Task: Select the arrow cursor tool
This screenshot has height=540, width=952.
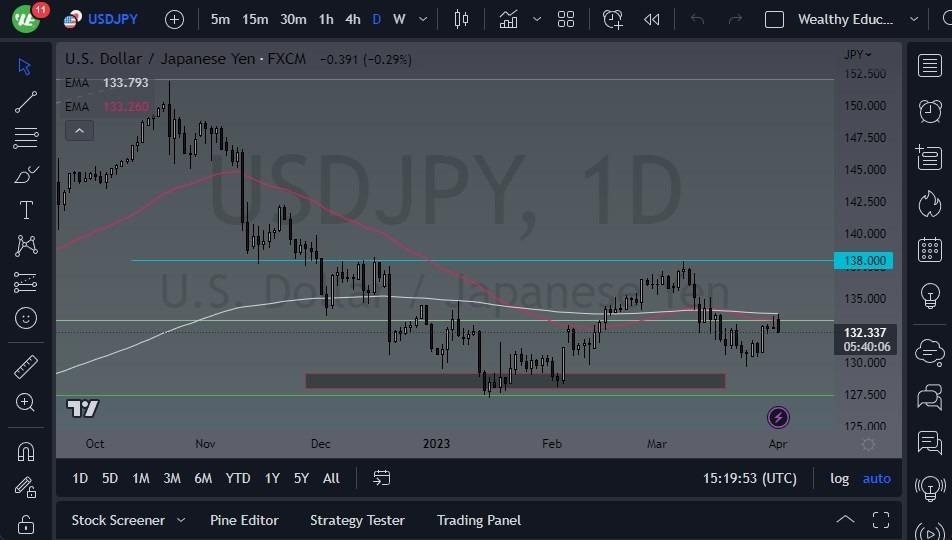Action: 25,66
